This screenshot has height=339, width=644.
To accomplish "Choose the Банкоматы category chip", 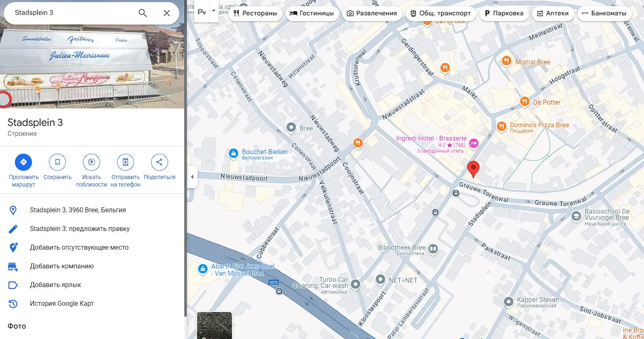I will (x=604, y=13).
